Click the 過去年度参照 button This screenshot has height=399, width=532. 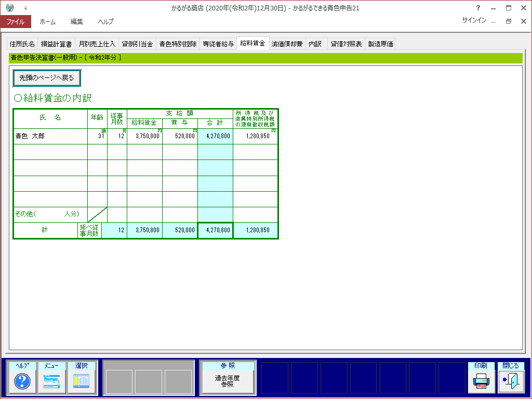[228, 381]
